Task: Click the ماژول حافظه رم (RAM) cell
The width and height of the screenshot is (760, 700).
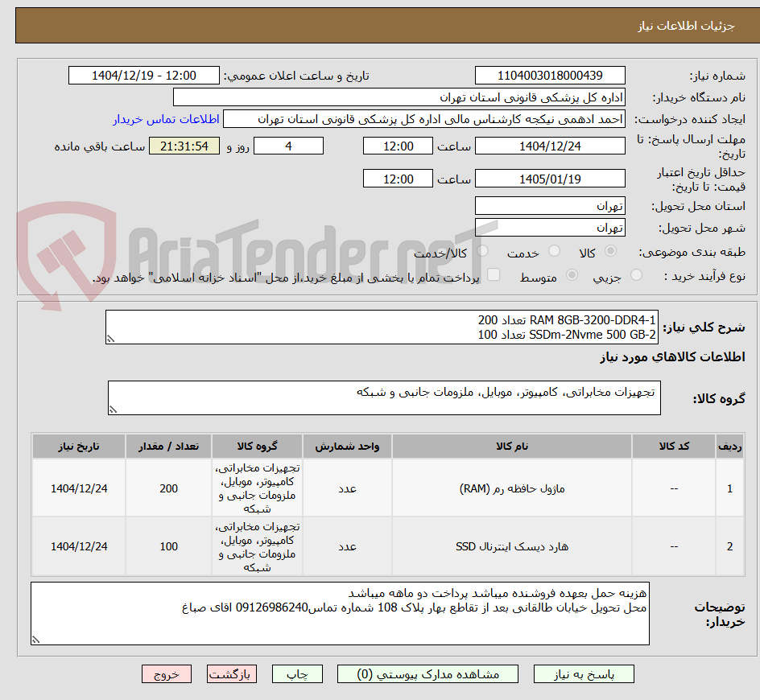Action: [512, 488]
